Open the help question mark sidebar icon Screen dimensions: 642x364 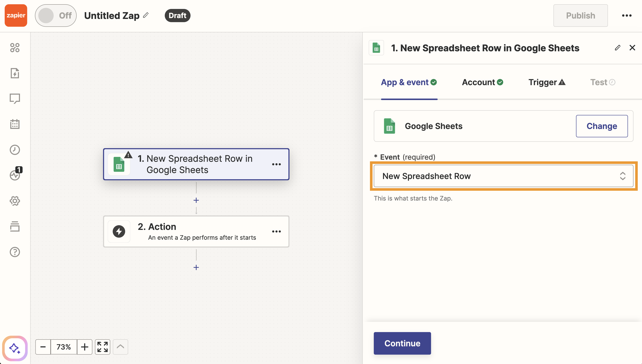pyautogui.click(x=15, y=252)
